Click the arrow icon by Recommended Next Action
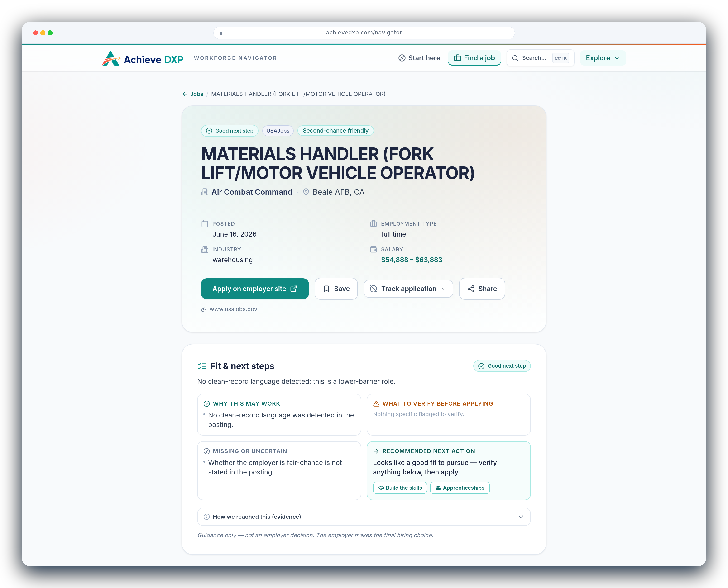 click(x=376, y=451)
